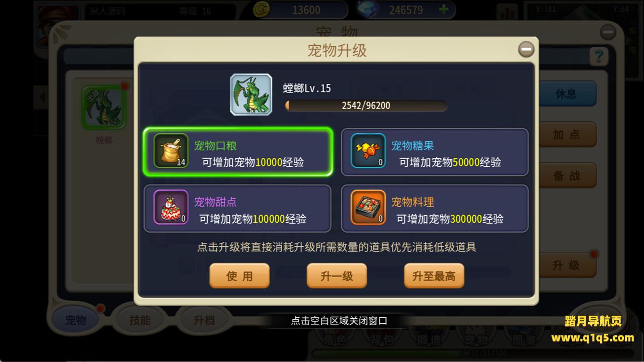644x362 pixels.
Task: Choose the pet cuisine box icon
Action: (x=368, y=207)
